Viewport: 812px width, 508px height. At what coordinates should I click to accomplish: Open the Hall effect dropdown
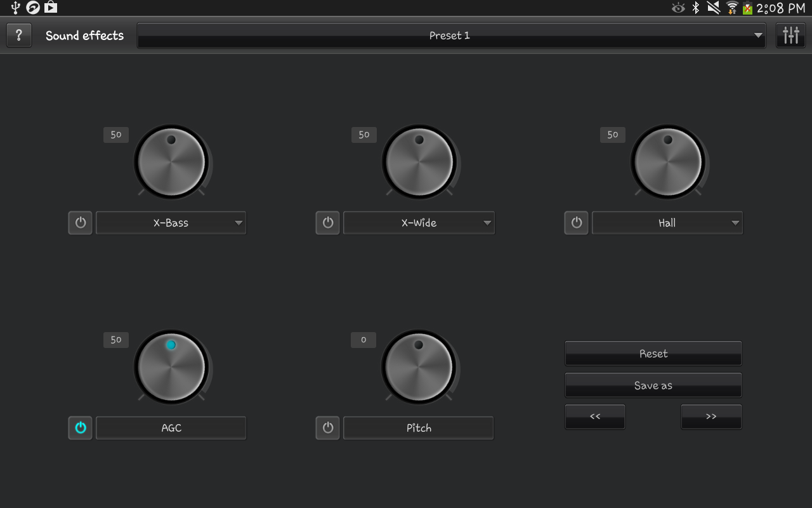pyautogui.click(x=667, y=223)
